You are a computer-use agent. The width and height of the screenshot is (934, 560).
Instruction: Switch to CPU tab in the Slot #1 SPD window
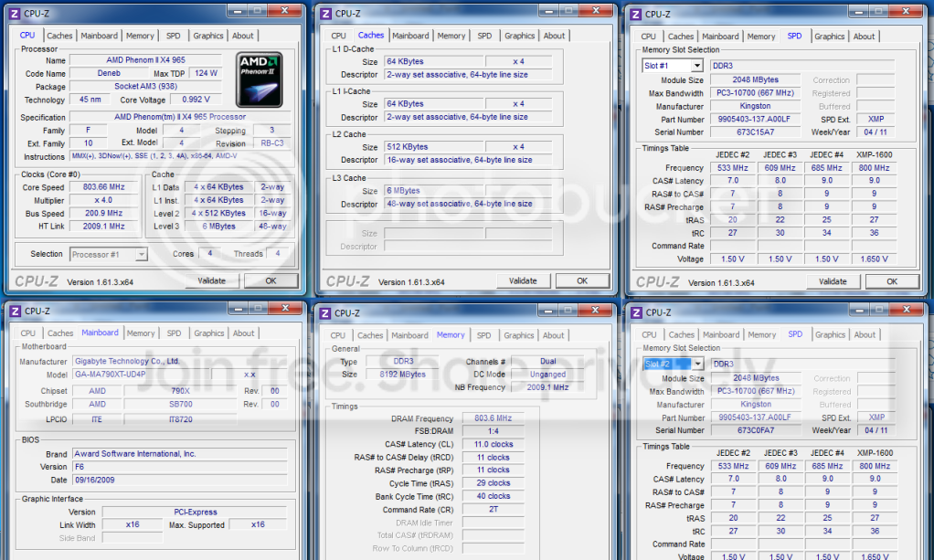pos(649,37)
